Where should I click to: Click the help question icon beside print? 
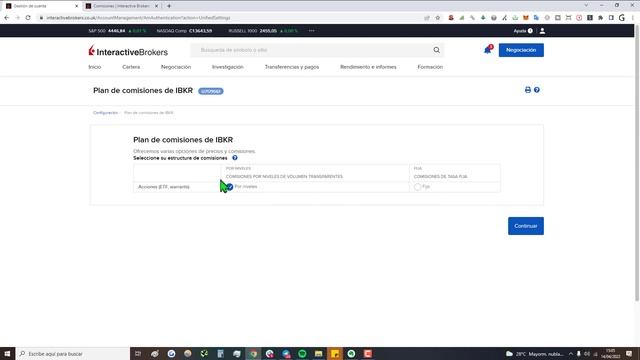(537, 90)
